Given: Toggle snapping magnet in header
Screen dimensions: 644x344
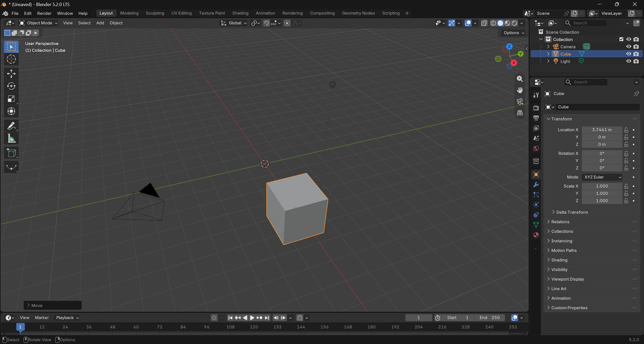Looking at the screenshot, I should [x=266, y=23].
